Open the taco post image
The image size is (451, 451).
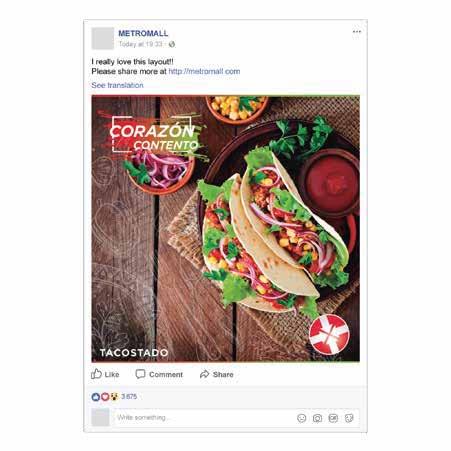(x=226, y=228)
